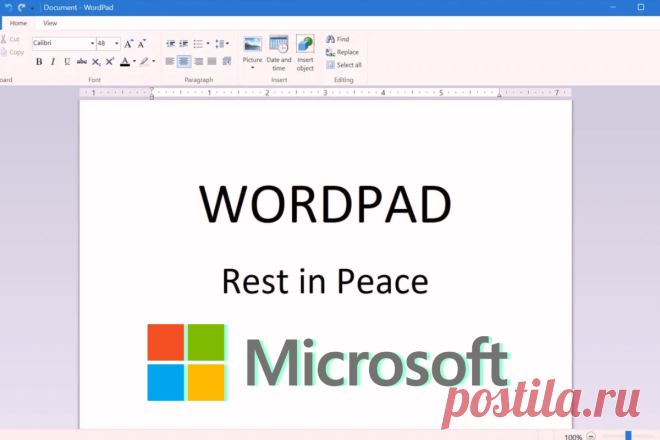660x440 pixels.
Task: Open the font family dropdown arrow
Action: (x=93, y=43)
